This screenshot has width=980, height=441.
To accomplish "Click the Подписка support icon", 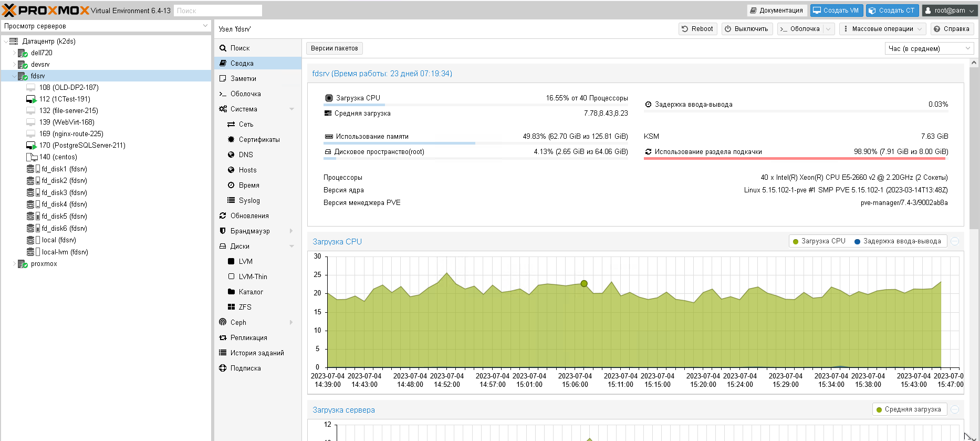I will point(223,368).
